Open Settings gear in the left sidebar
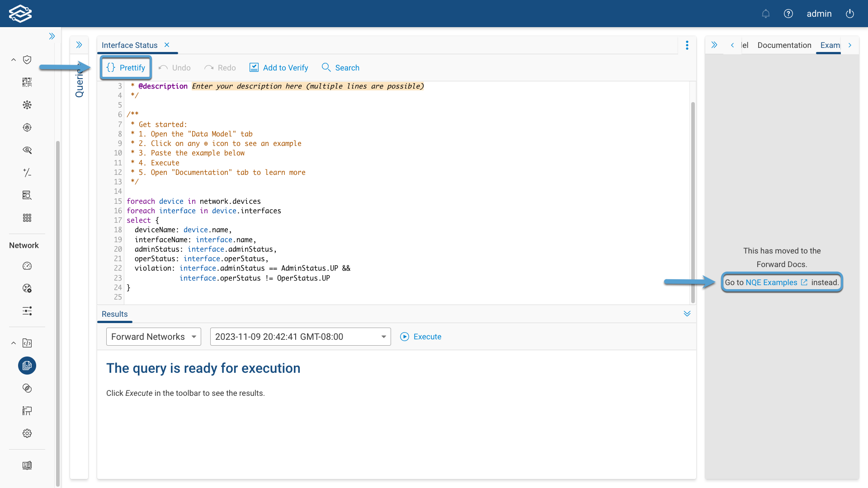The width and height of the screenshot is (868, 488). [27, 433]
